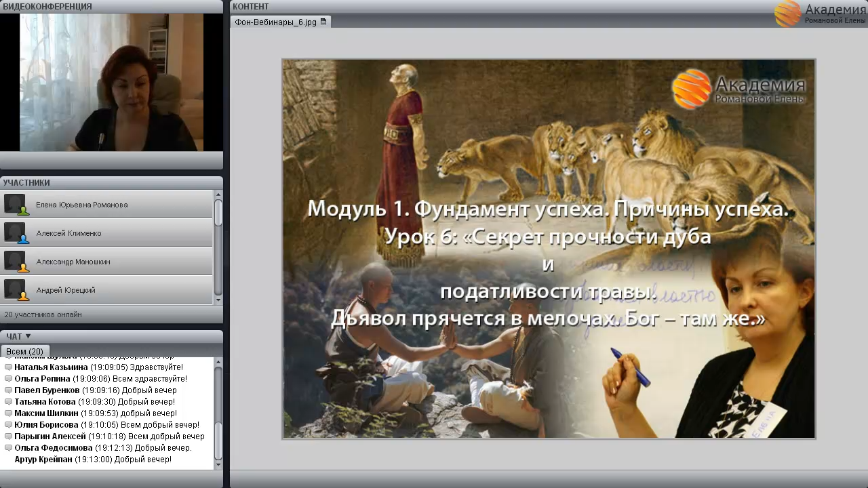The height and width of the screenshot is (488, 868).
Task: Click the Академия Романовой Елены logo on the slide
Action: click(x=738, y=89)
